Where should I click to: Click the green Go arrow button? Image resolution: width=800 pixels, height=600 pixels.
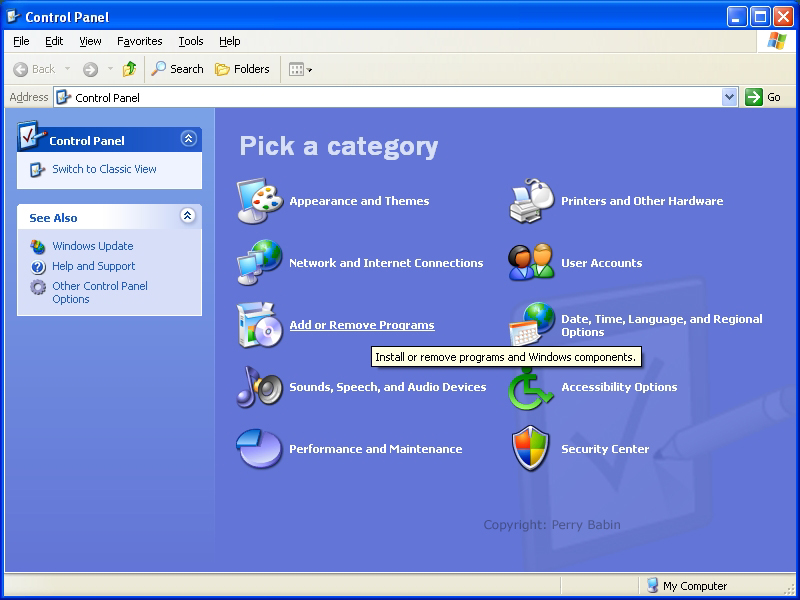(754, 97)
